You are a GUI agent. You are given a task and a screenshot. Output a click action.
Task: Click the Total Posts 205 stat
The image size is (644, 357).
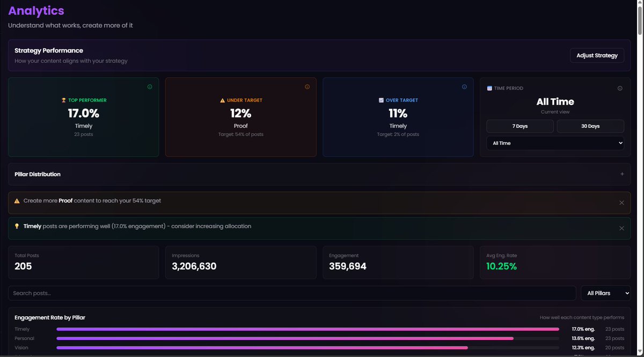pyautogui.click(x=83, y=263)
